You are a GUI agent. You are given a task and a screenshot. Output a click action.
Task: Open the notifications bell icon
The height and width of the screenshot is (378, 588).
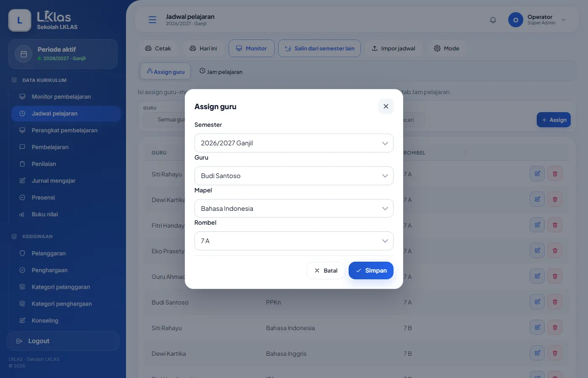(x=493, y=20)
